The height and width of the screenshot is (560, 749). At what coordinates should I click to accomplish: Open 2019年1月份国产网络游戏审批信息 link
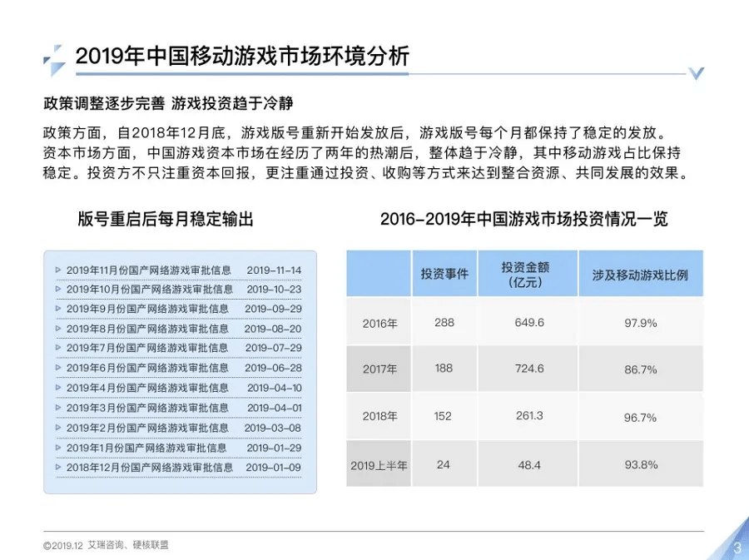(x=146, y=448)
